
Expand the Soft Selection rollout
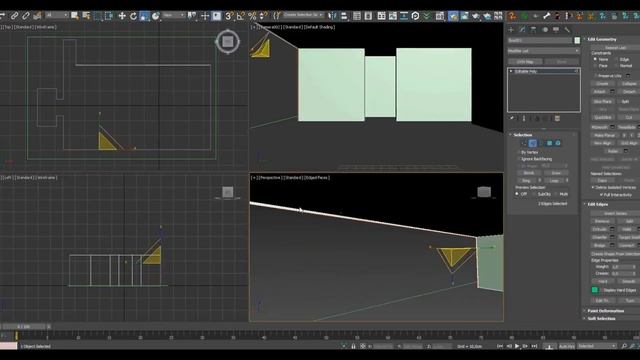[600, 318]
